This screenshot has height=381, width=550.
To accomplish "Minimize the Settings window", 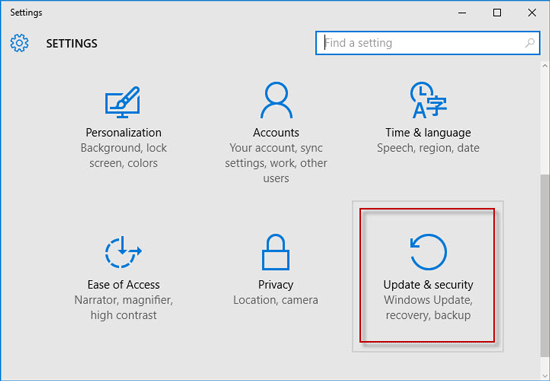I will (462, 13).
